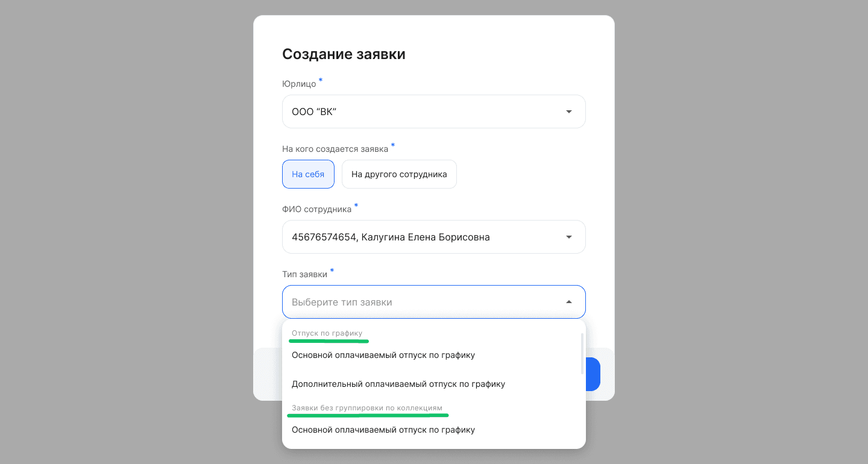Click the dropdown list scrollbar thumb
This screenshot has height=464, width=868.
pyautogui.click(x=582, y=354)
